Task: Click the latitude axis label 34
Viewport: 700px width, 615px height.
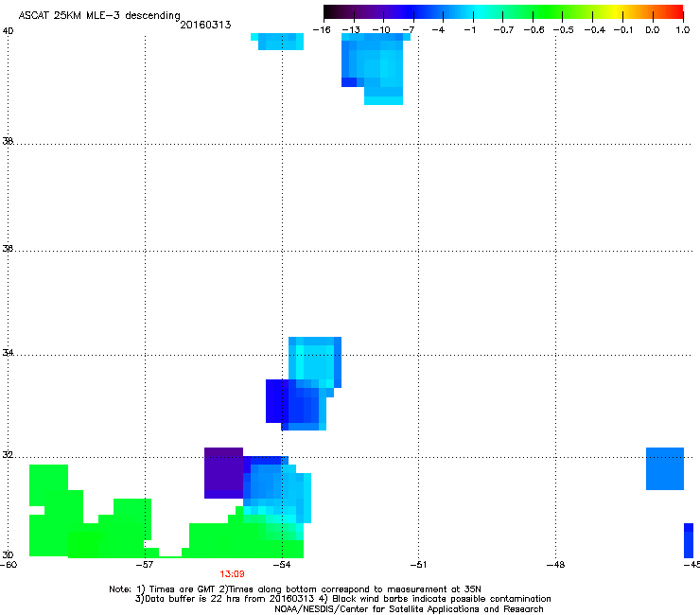Action: [x=8, y=353]
